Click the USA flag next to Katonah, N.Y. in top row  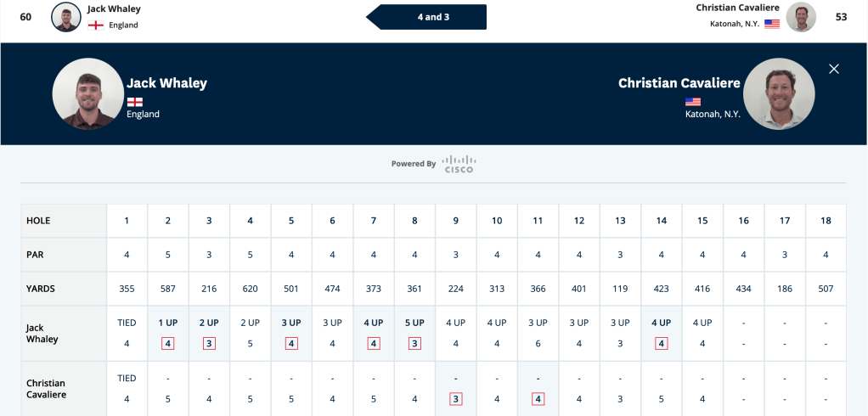[772, 24]
